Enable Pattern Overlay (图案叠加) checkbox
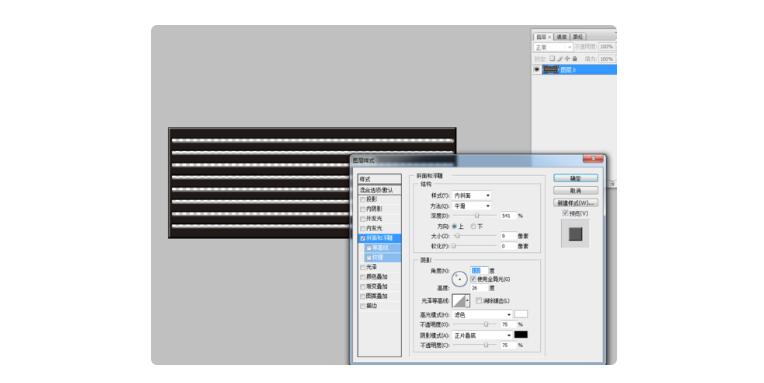764x383 pixels. point(363,296)
